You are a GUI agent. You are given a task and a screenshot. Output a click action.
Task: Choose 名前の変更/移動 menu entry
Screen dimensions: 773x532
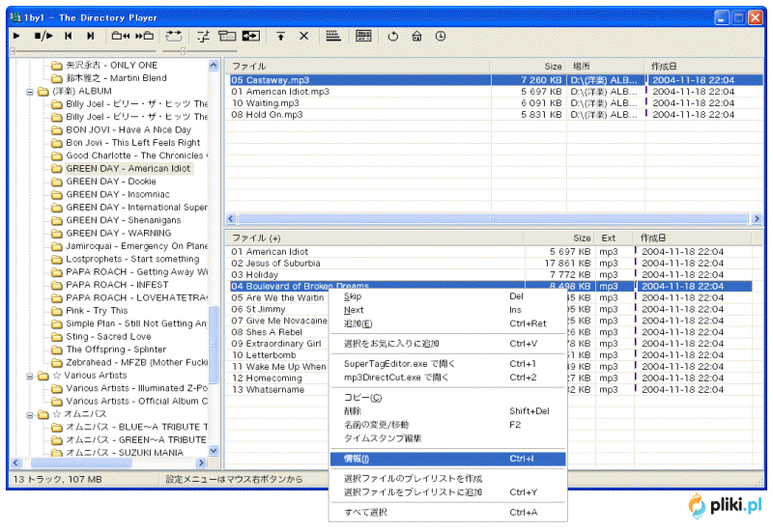(x=447, y=425)
